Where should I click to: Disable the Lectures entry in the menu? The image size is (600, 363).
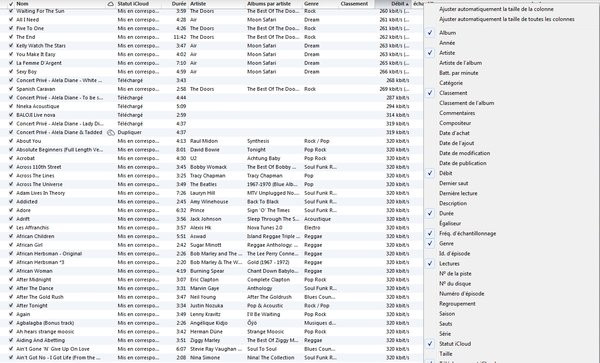pos(449,264)
